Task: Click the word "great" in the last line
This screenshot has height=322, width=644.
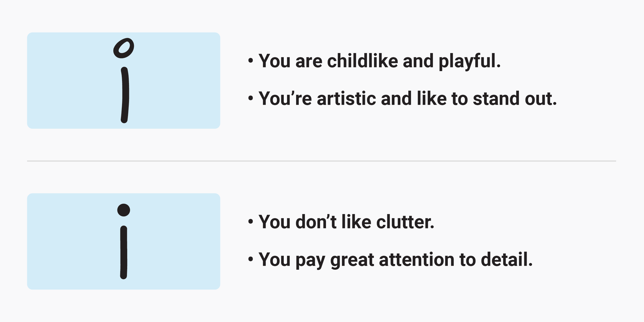Action: pyautogui.click(x=352, y=261)
